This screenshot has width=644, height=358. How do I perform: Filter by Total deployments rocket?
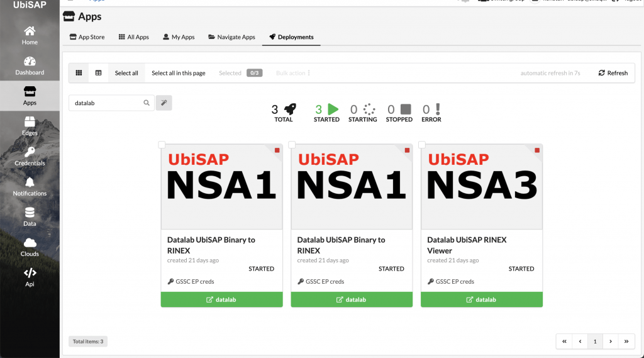pyautogui.click(x=284, y=113)
